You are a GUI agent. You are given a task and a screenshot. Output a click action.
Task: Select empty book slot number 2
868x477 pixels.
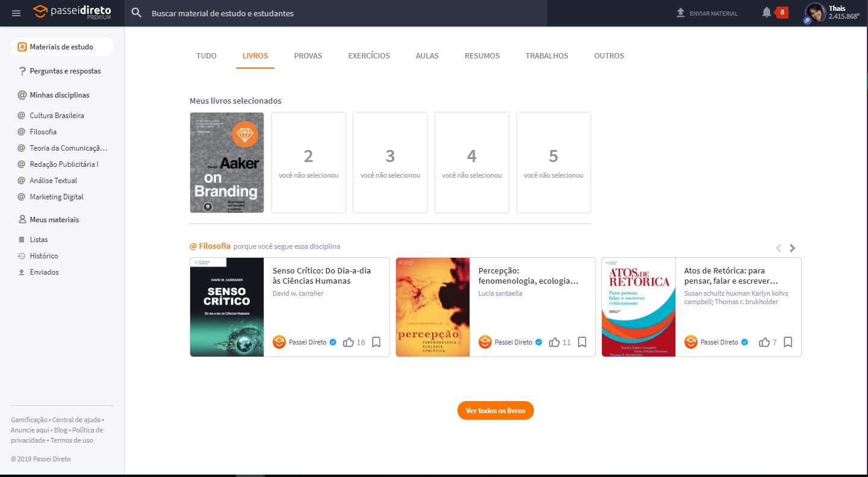309,163
